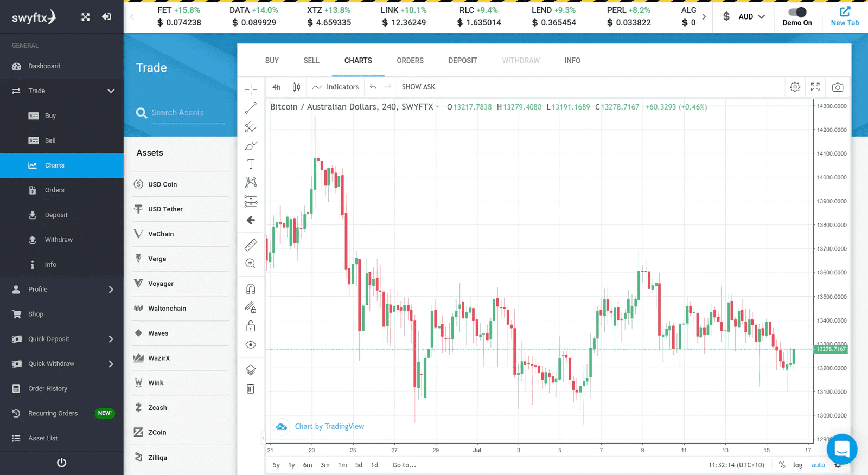Switch to the SELL tab
This screenshot has height=475, width=868.
pyautogui.click(x=311, y=61)
